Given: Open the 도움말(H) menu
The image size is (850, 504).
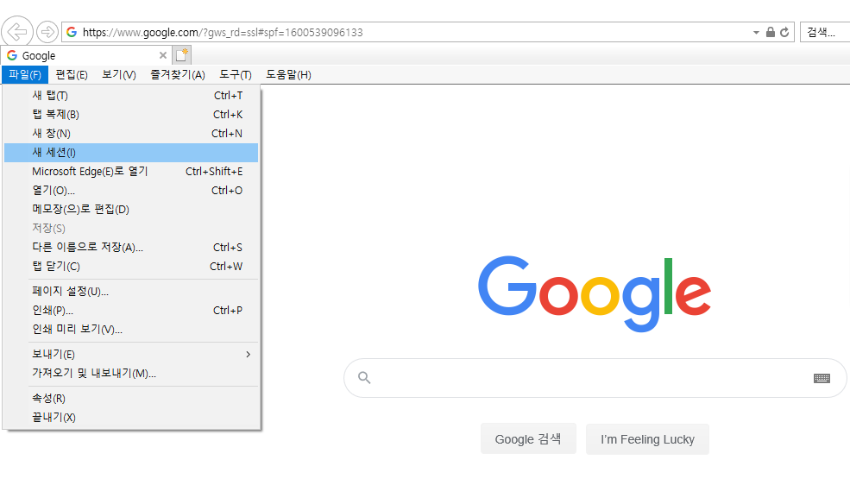Looking at the screenshot, I should (x=288, y=75).
